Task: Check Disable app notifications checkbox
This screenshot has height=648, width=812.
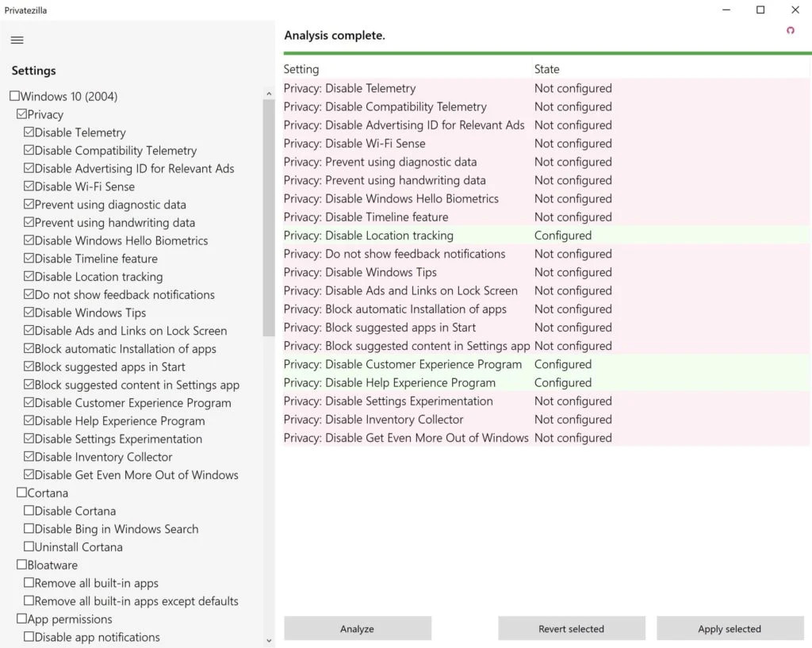Action: click(x=29, y=637)
